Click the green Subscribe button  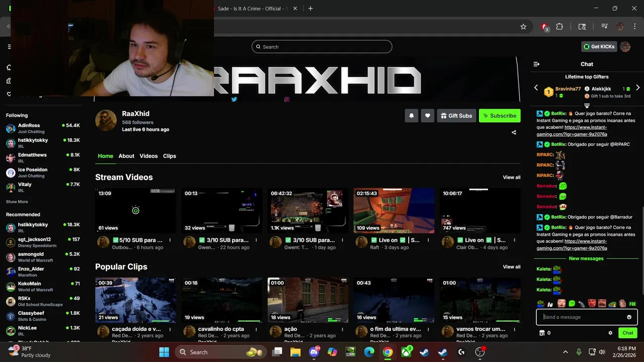(500, 116)
